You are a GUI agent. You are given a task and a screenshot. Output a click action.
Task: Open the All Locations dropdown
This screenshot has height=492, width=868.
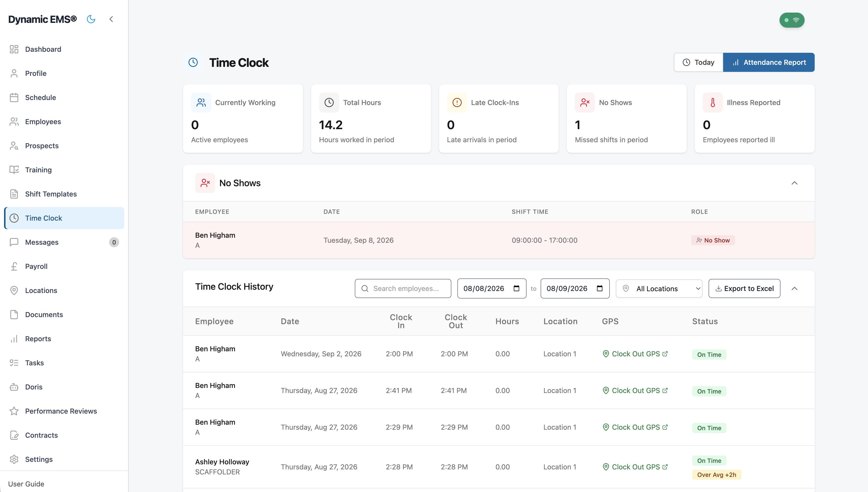point(659,288)
